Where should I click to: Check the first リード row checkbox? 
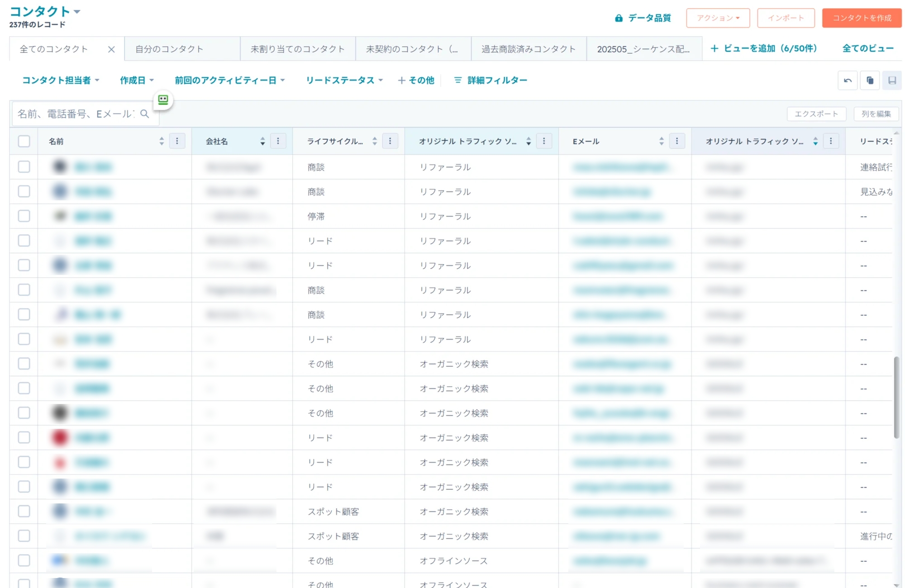(x=24, y=241)
